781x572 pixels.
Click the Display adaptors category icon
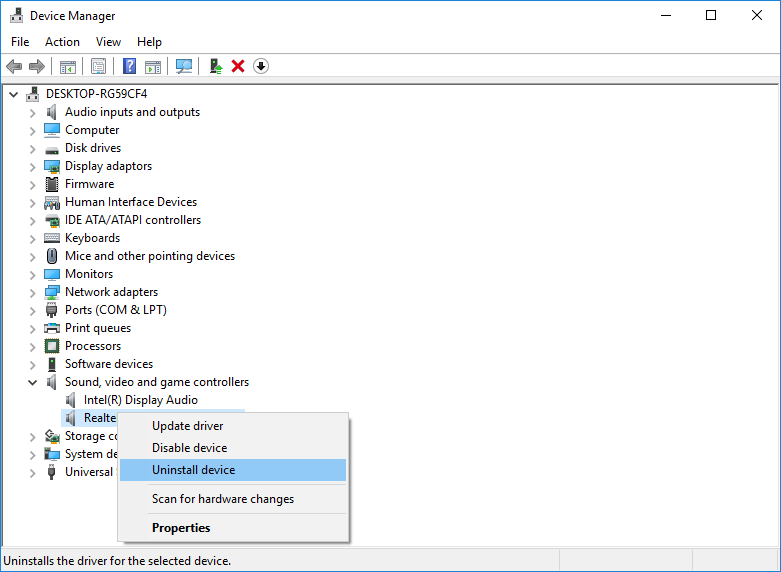pyautogui.click(x=52, y=166)
